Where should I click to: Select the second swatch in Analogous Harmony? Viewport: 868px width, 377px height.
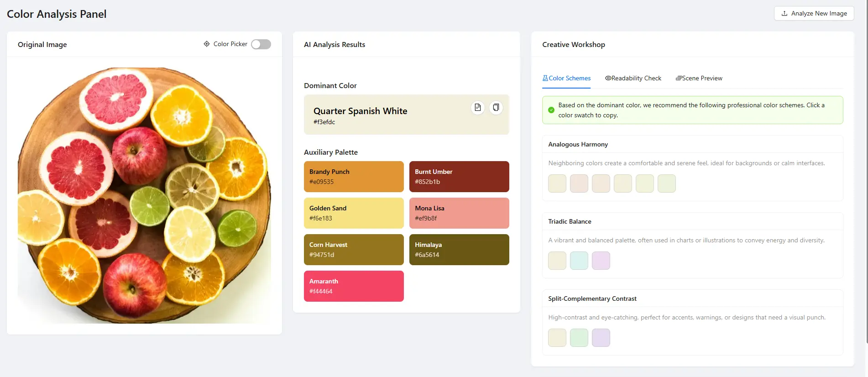[579, 183]
